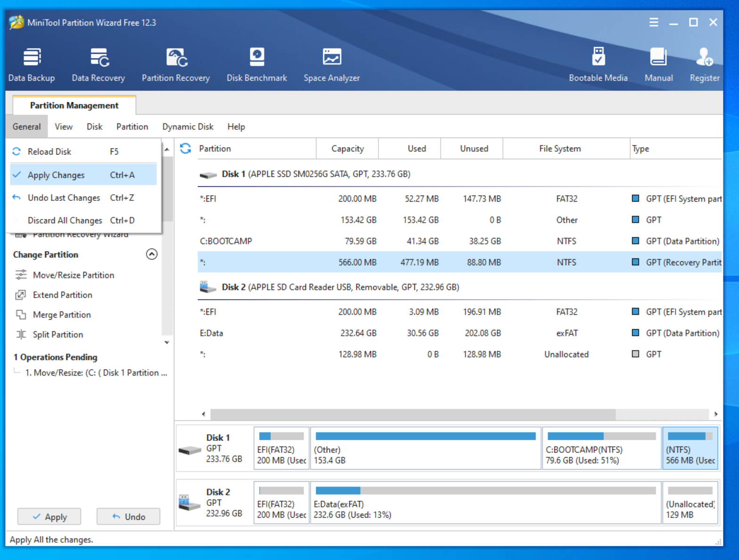Click the sidebar scroll-down arrow
Viewport: 739px width, 560px height.
(167, 342)
